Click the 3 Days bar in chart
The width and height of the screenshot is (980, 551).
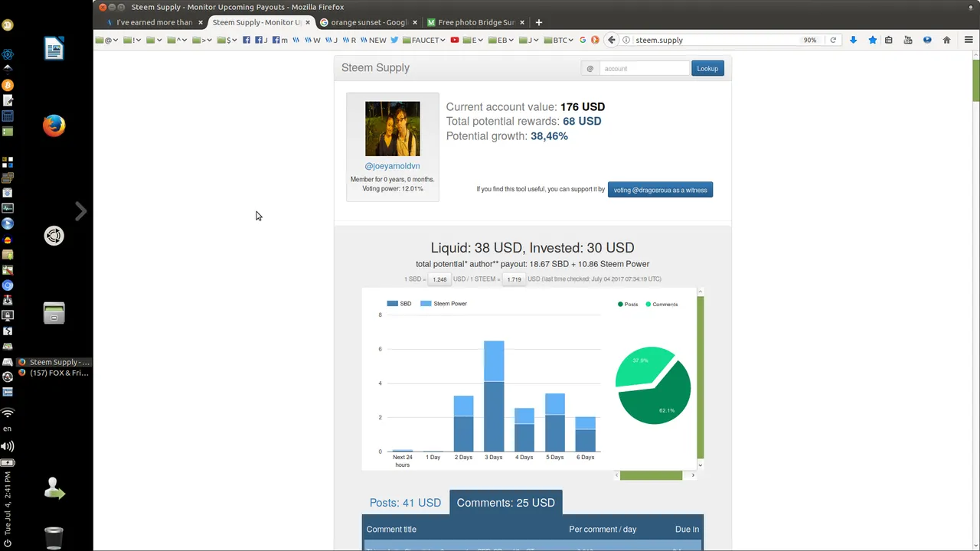494,396
